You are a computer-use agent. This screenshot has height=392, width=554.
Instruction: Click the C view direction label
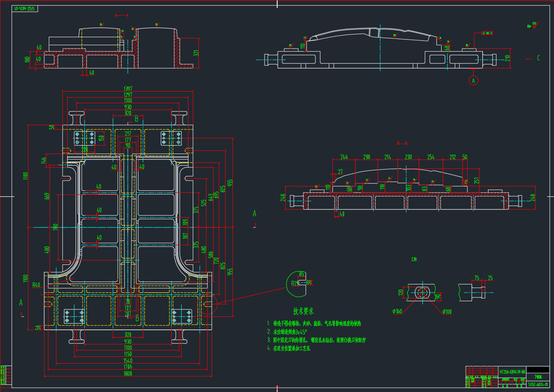538,58
